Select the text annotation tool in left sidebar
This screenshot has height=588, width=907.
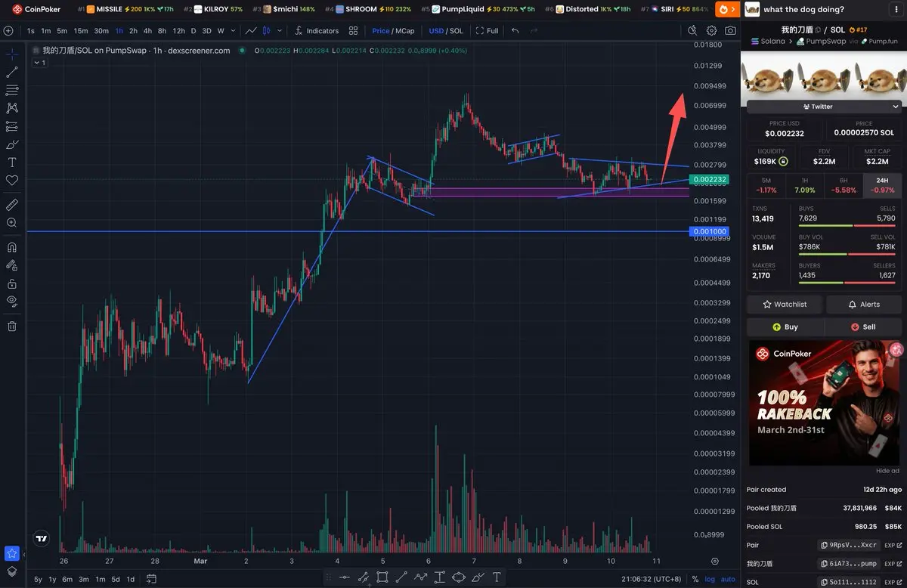pyautogui.click(x=12, y=162)
